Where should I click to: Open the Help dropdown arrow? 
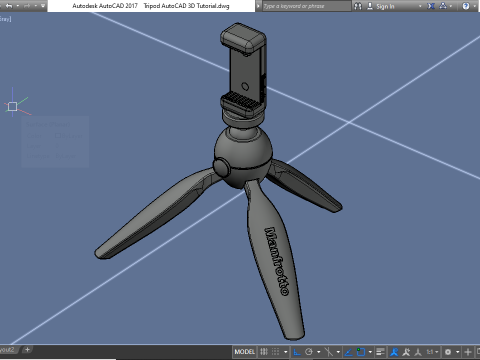475,6
